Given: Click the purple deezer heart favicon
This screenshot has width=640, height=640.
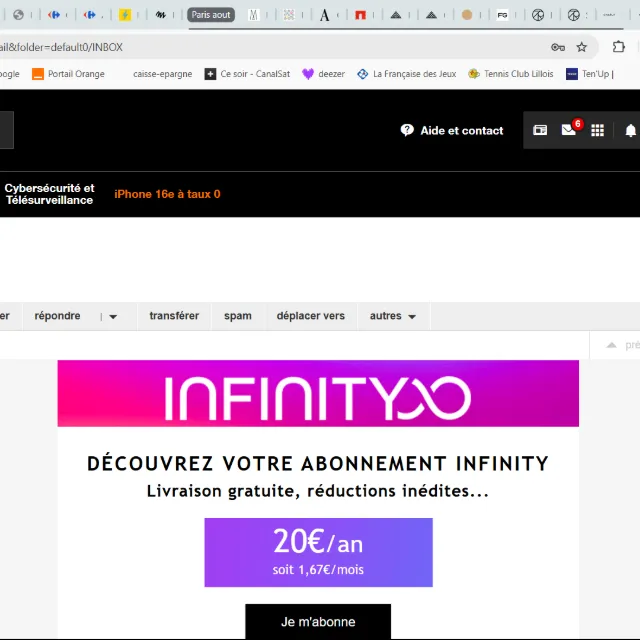Looking at the screenshot, I should coord(308,74).
